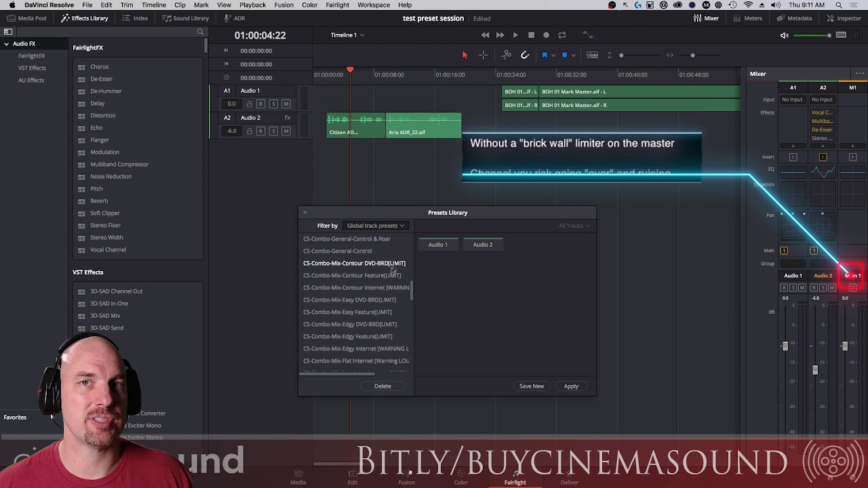The height and width of the screenshot is (488, 868).
Task: Select the Aria ADR_22.aif clip
Action: (x=424, y=125)
